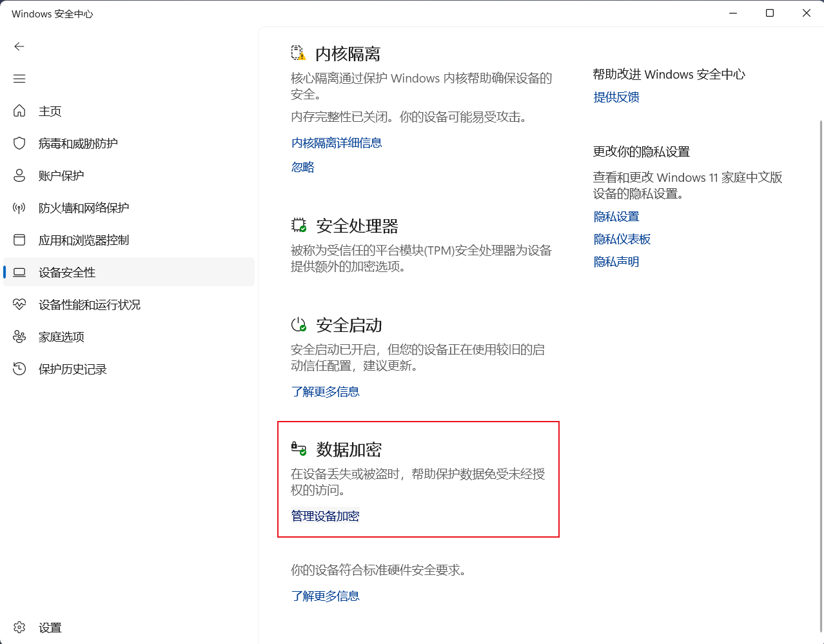
Task: Open 主页 in the sidebar
Action: tap(129, 111)
